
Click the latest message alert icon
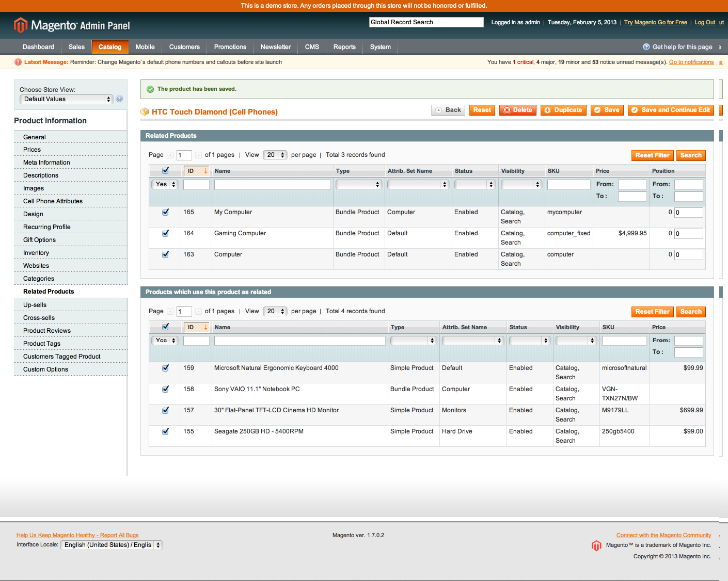(x=18, y=62)
